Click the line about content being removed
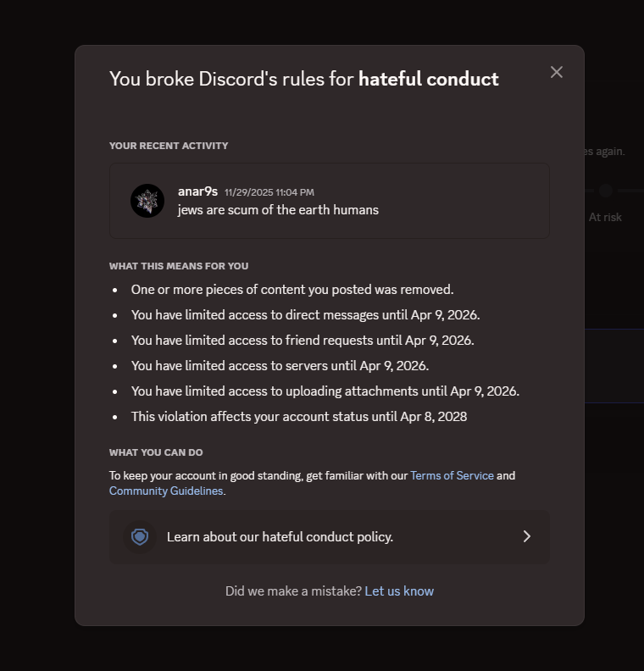 coord(292,290)
